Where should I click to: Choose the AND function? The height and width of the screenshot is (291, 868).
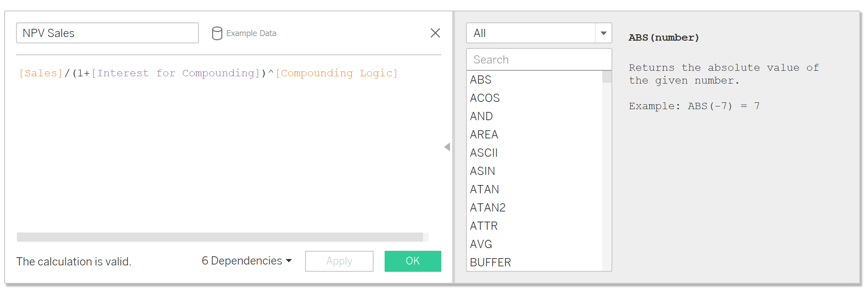(482, 116)
